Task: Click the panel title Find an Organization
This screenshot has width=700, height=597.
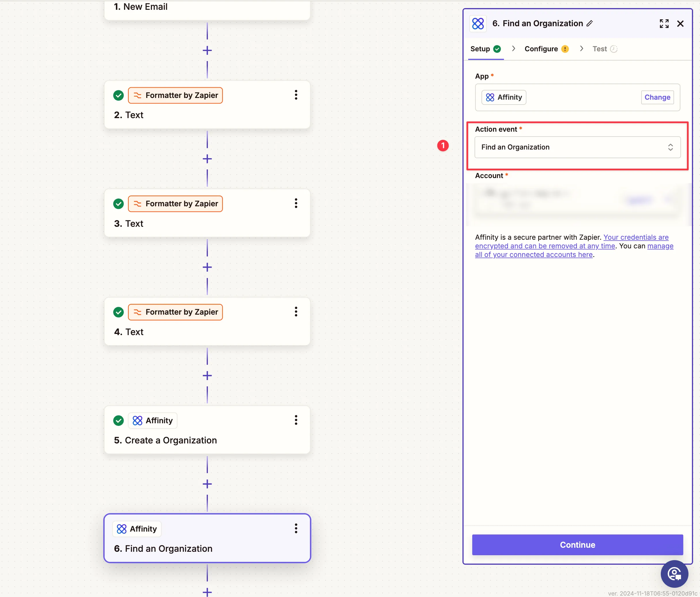Action: click(543, 23)
